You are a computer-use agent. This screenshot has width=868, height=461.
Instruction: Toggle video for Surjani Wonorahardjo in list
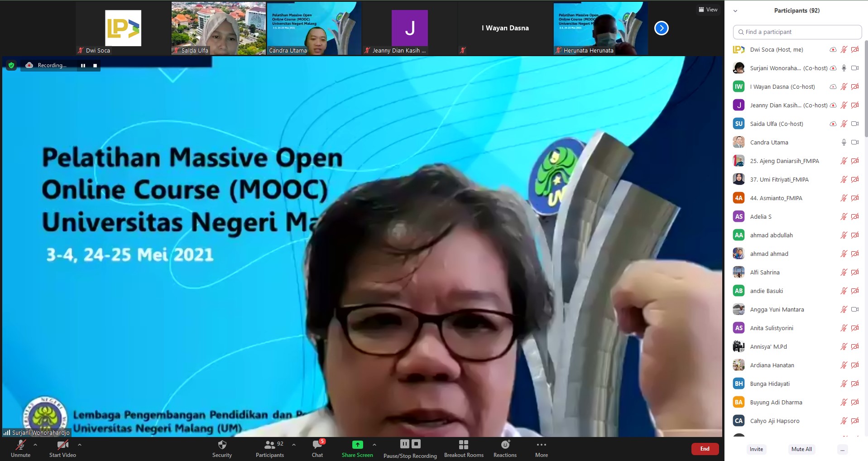855,68
